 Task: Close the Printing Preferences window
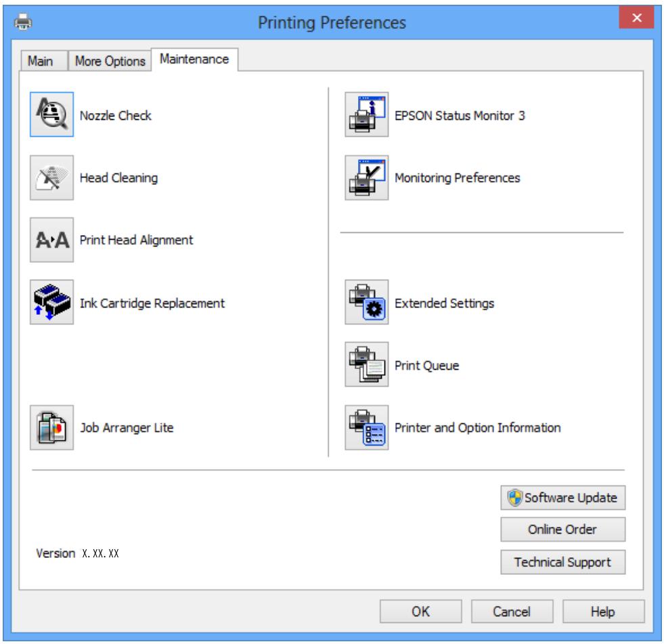(636, 18)
